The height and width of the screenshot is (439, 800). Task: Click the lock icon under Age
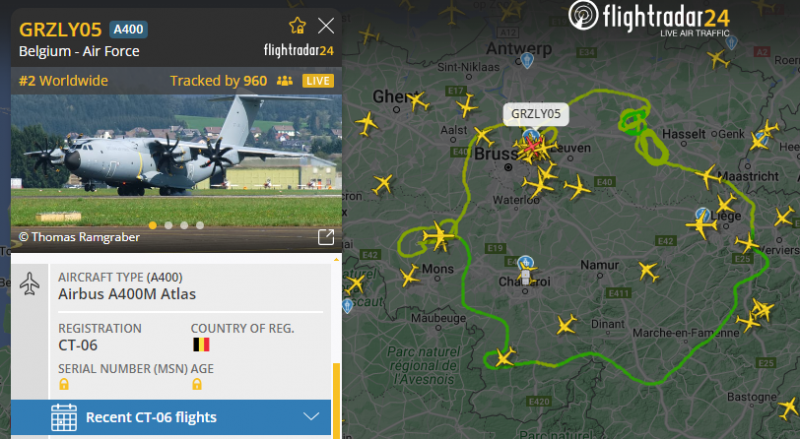(197, 384)
